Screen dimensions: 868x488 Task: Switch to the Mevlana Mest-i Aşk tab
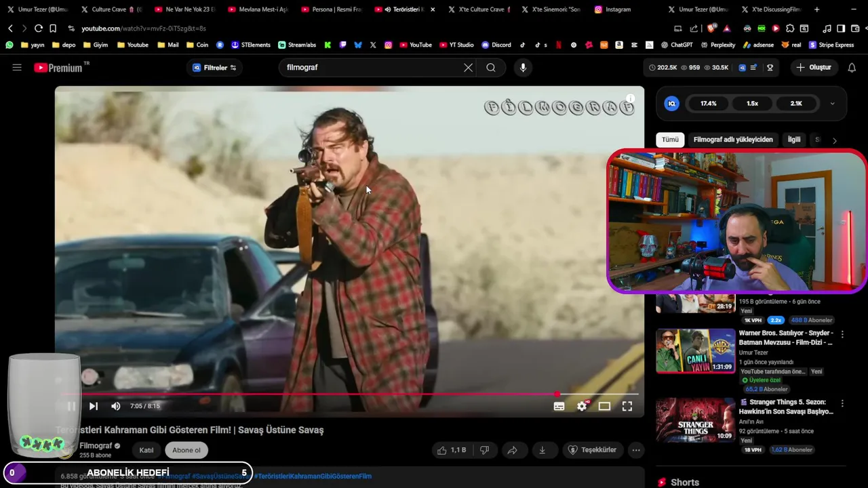(258, 9)
